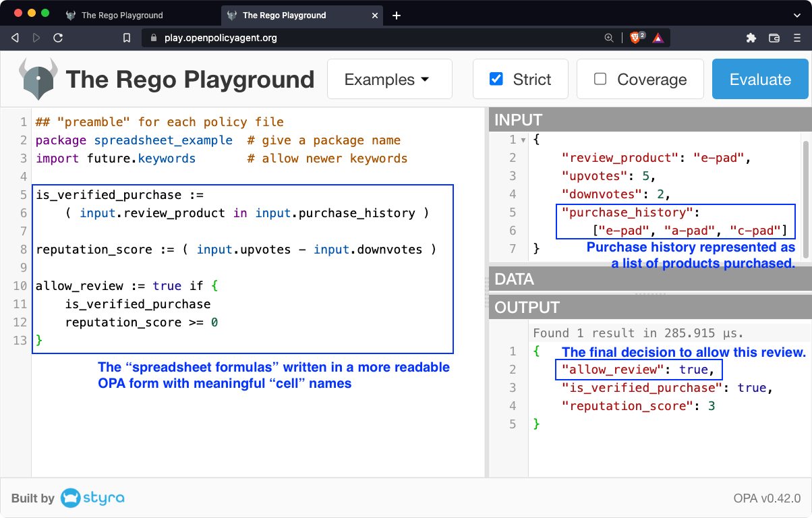Click the zoom magnifier icon in address bar
The image size is (812, 518).
[609, 38]
